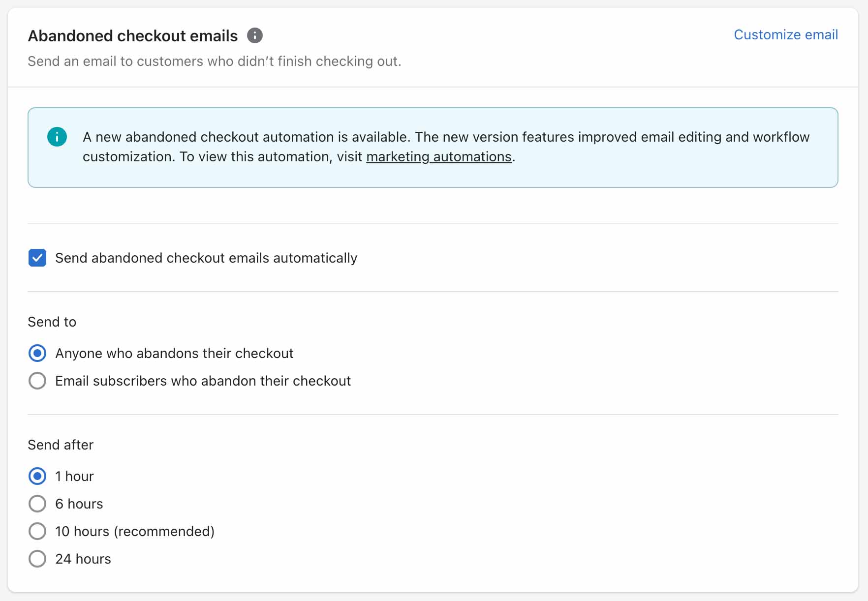The width and height of the screenshot is (868, 601).
Task: Click the Abandoned checkout emails heading
Action: pos(133,36)
